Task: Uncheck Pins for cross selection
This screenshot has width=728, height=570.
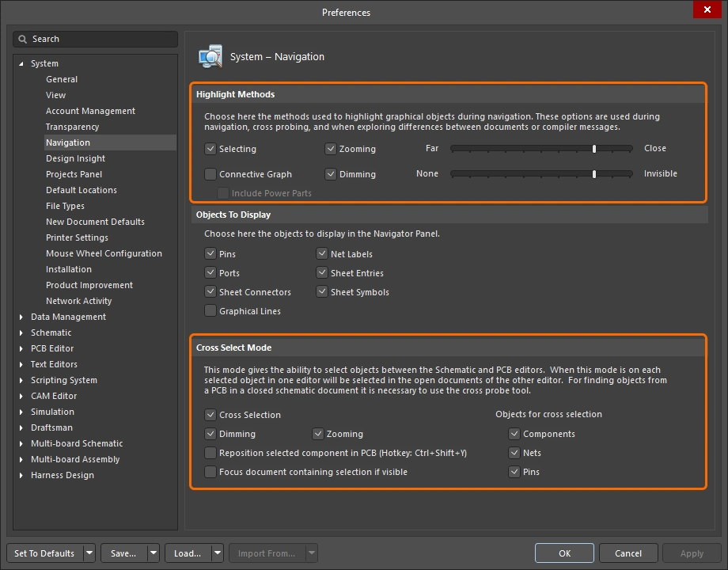Action: 514,472
